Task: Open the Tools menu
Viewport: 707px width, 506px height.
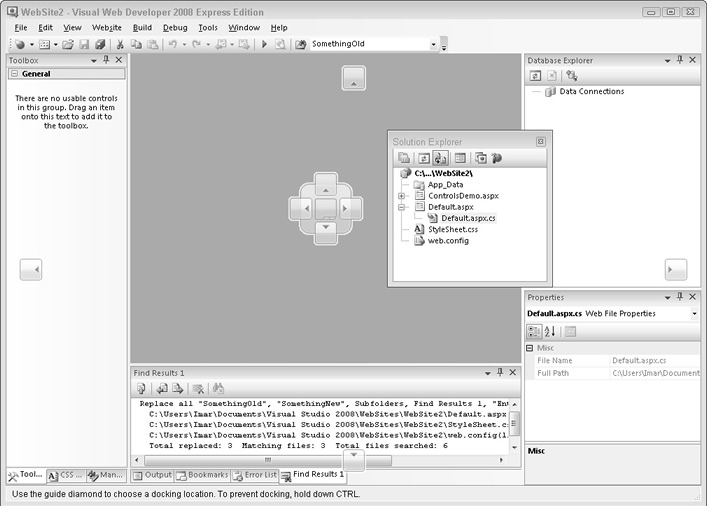Action: (x=208, y=28)
